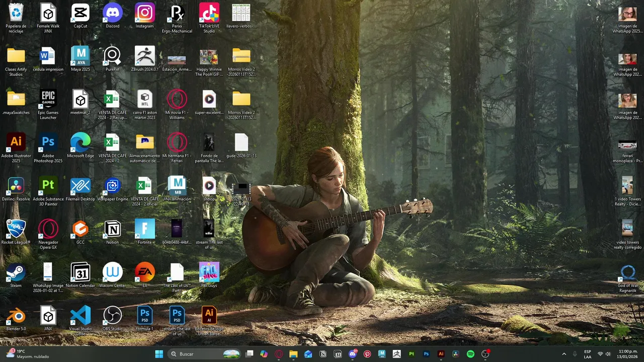Open the GCC desktop shortcut

point(80,232)
